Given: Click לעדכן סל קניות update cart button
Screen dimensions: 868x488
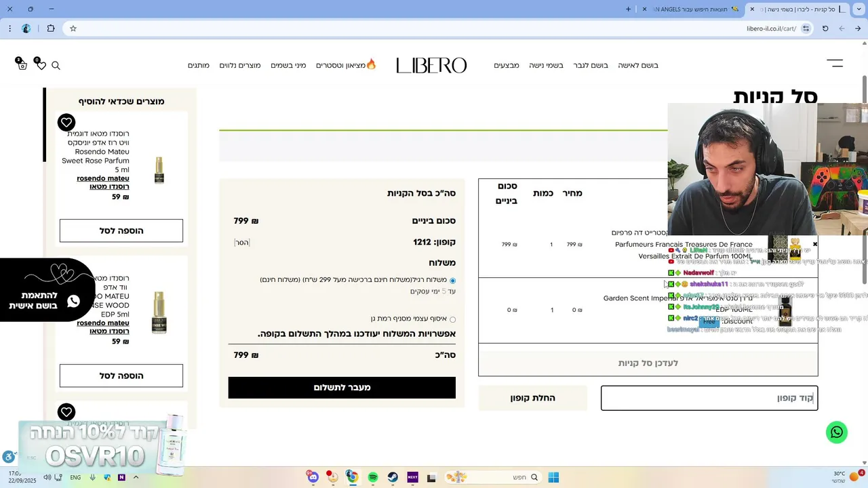Looking at the screenshot, I should [x=648, y=363].
